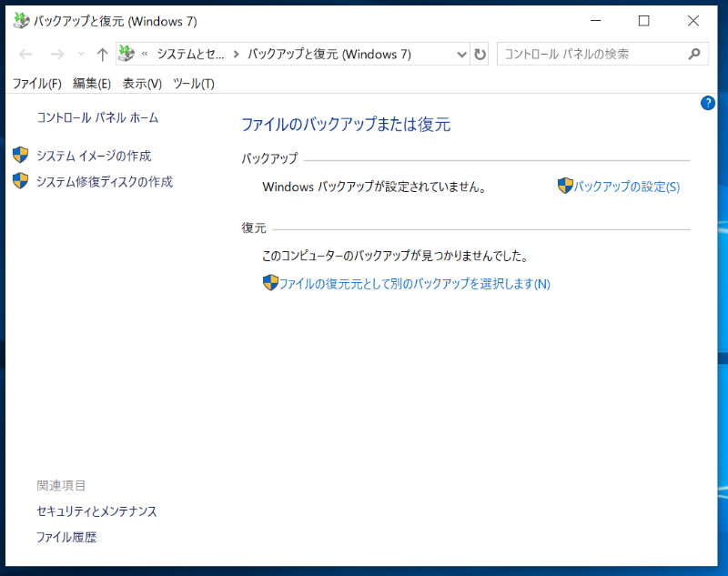Refresh the address bar location

coord(480,55)
